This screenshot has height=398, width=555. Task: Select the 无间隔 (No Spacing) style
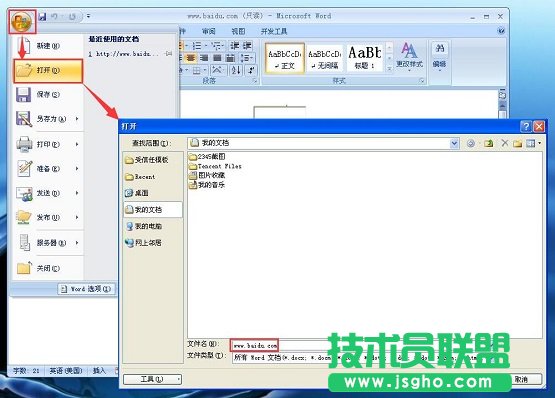pyautogui.click(x=324, y=58)
